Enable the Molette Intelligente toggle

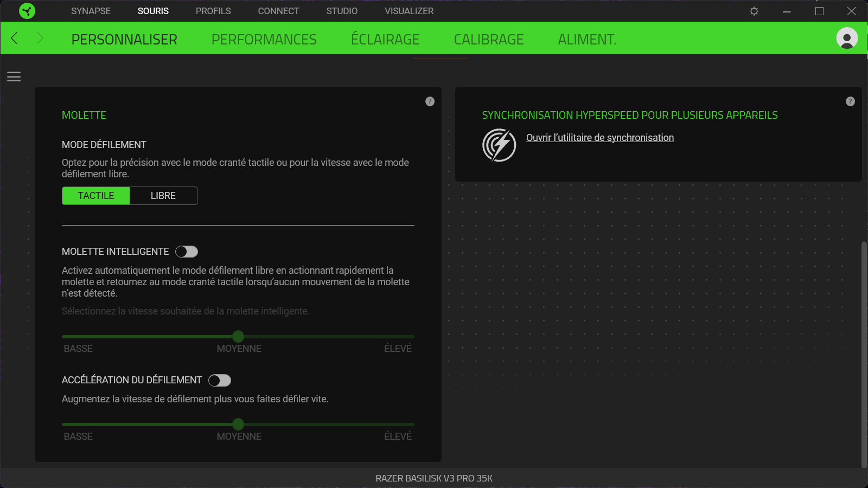click(x=187, y=252)
